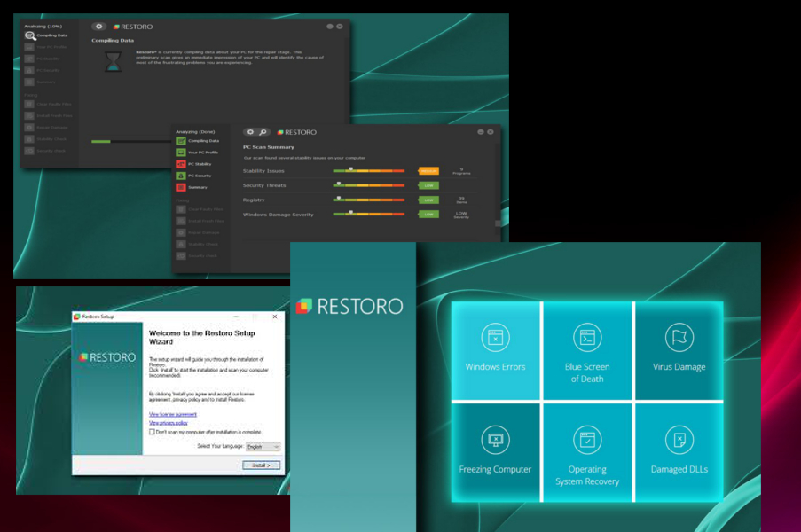This screenshot has height=532, width=801.
Task: Open the Select Your Language English dropdown
Action: (x=263, y=447)
